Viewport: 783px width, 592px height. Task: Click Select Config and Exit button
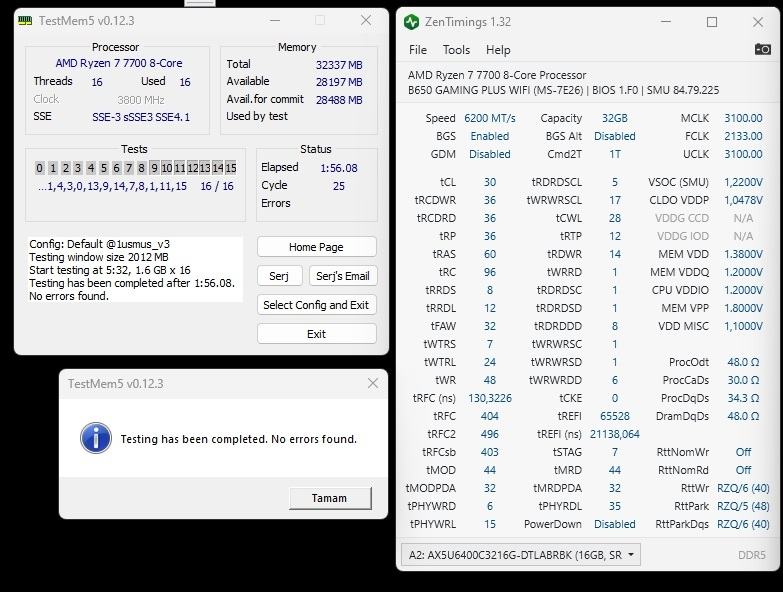[x=317, y=305]
